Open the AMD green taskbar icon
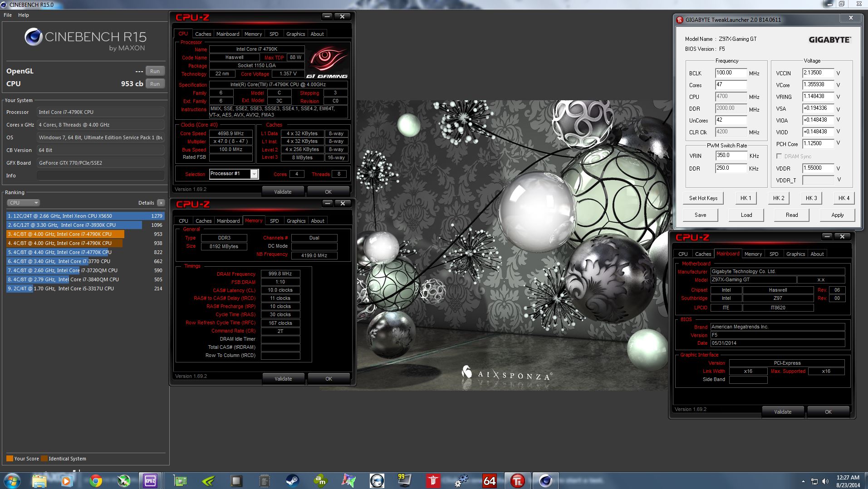 [320, 480]
